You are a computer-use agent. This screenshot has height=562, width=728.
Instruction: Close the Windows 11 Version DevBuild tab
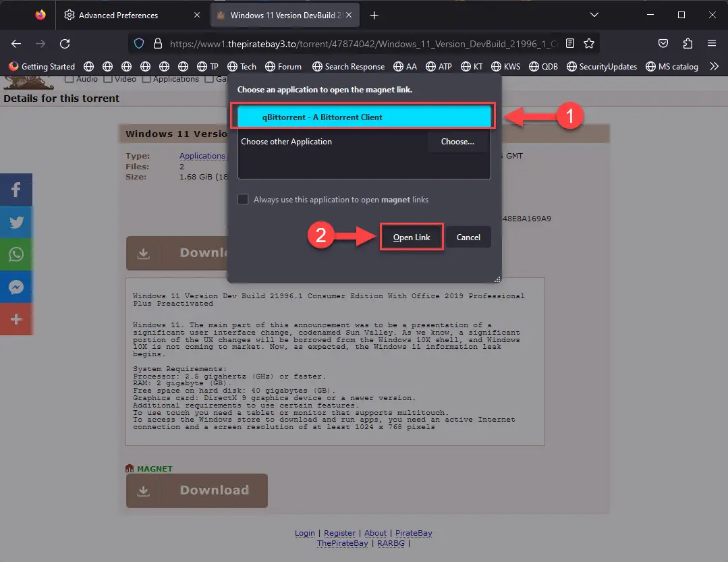coord(349,15)
